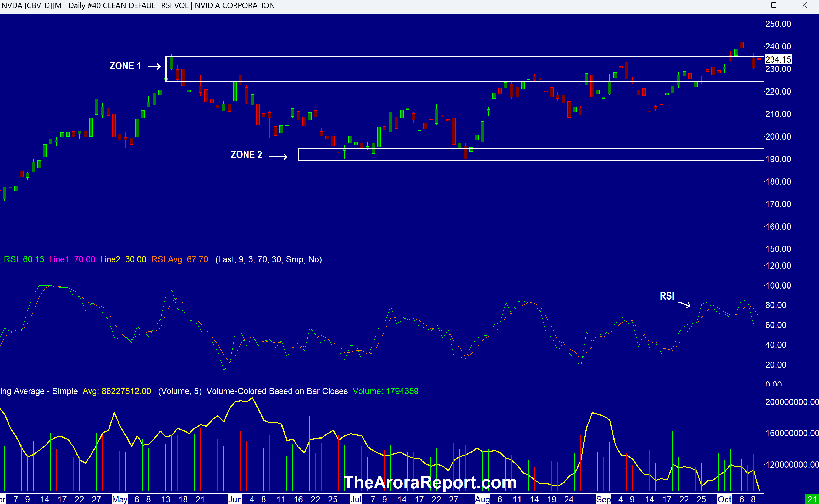Click the 190.00 price axis label
The image size is (819, 504).
tap(778, 159)
